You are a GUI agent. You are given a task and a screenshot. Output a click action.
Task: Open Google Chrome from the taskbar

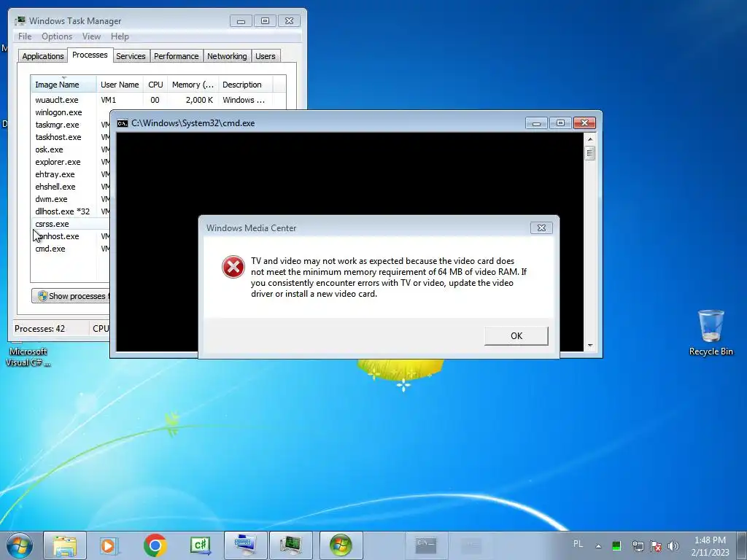coord(155,545)
